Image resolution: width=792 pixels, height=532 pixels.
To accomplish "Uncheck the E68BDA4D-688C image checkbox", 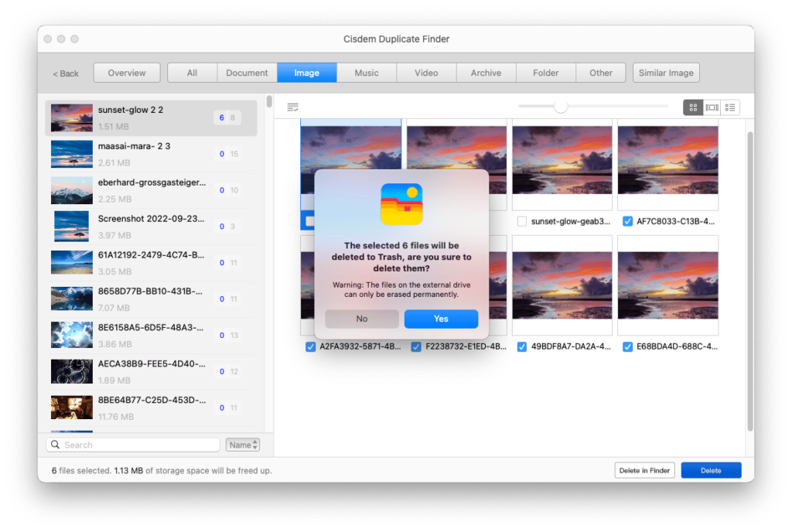I will click(x=627, y=346).
